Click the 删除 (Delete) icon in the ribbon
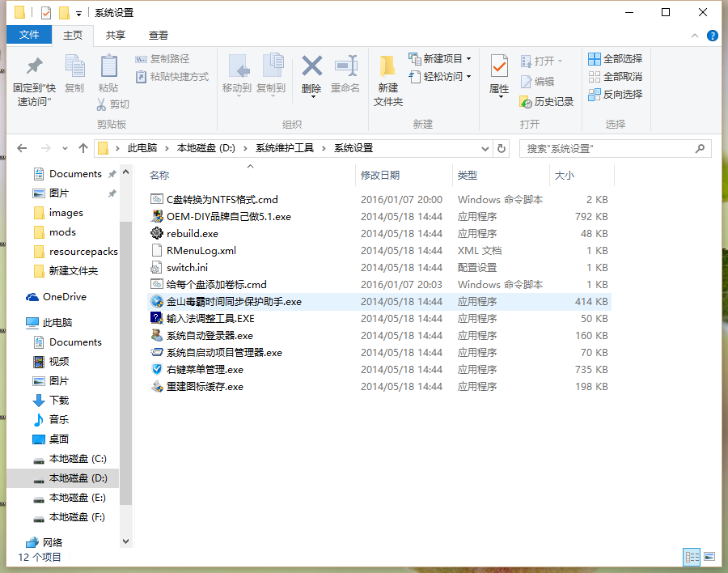This screenshot has width=728, height=573. tap(311, 73)
